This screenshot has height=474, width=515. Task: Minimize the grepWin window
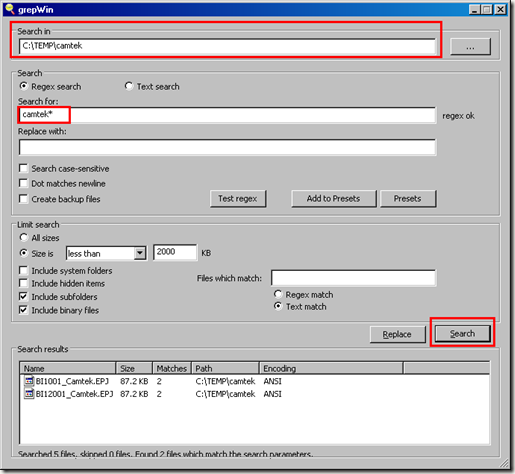(474, 9)
